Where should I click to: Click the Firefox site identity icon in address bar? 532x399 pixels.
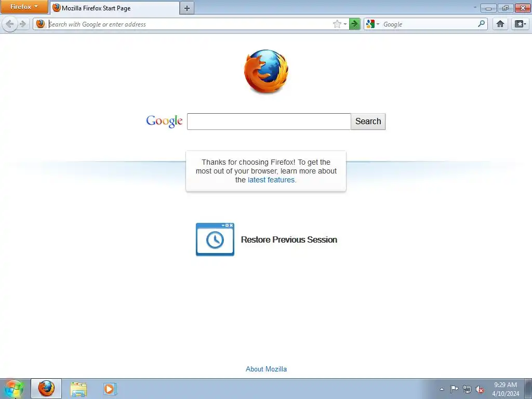(x=41, y=24)
